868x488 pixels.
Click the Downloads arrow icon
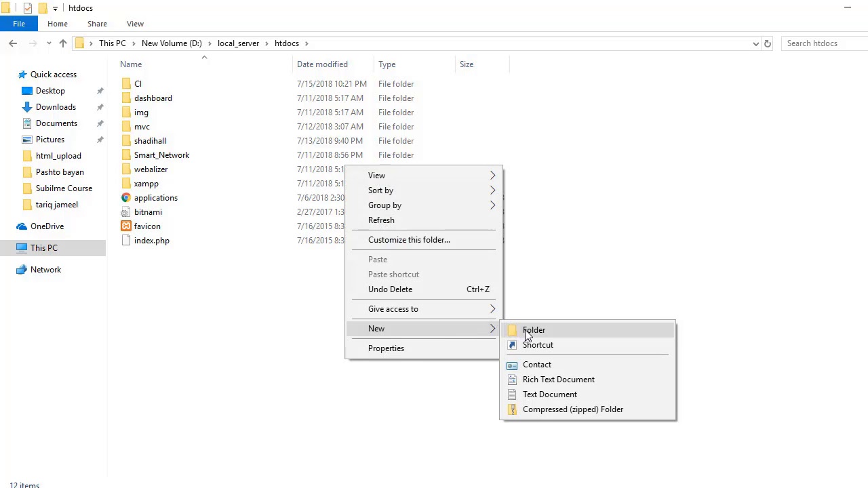27,107
